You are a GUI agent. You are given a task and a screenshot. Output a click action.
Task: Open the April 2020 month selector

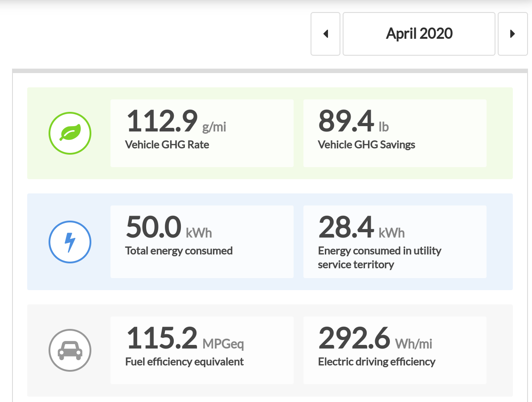coord(419,34)
